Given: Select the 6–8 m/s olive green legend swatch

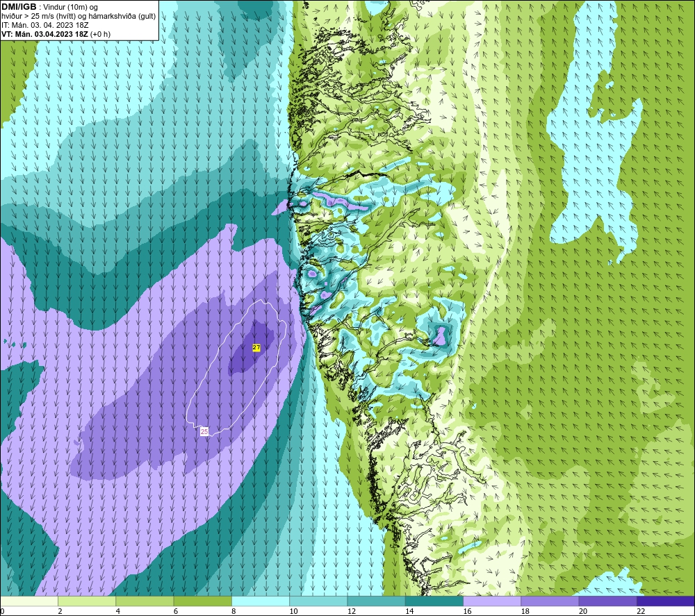Looking at the screenshot, I should click(202, 601).
